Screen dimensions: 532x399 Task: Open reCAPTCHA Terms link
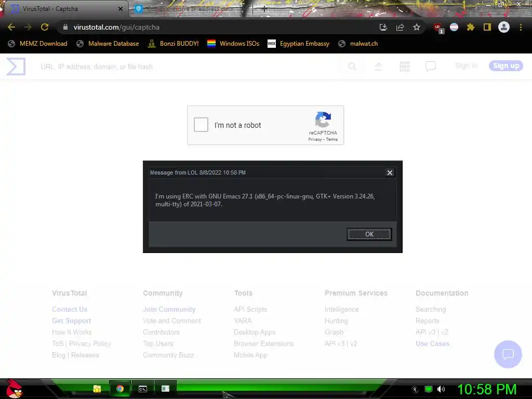332,139
